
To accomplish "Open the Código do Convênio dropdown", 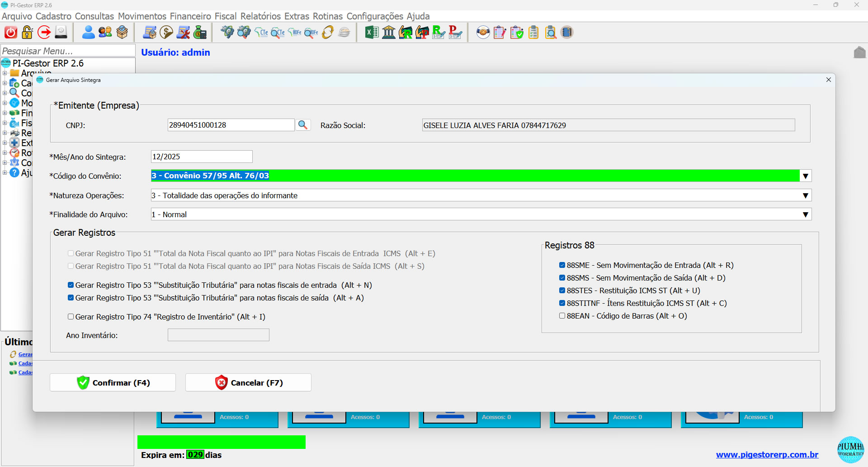I will 805,176.
